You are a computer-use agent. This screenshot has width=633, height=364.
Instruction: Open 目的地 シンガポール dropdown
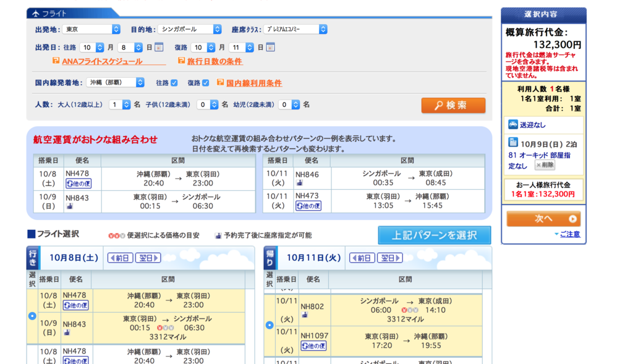tap(190, 29)
